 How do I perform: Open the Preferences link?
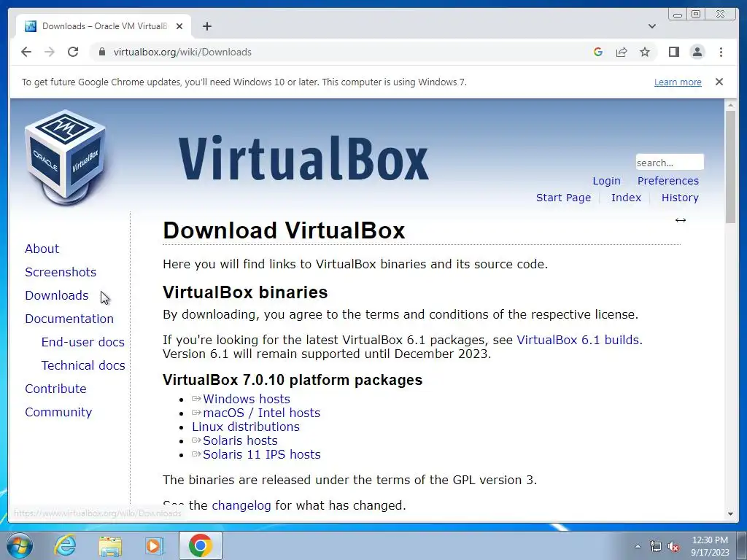pyautogui.click(x=668, y=181)
